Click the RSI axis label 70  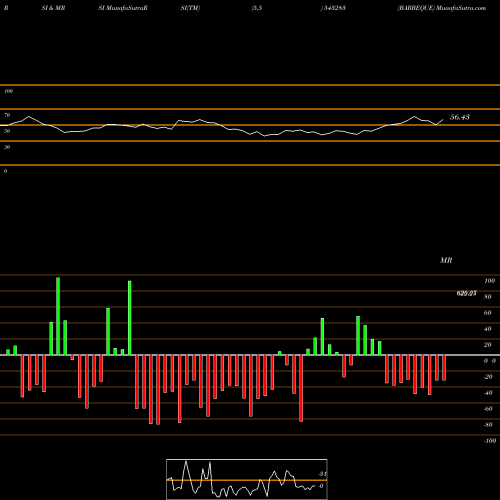tap(7, 115)
